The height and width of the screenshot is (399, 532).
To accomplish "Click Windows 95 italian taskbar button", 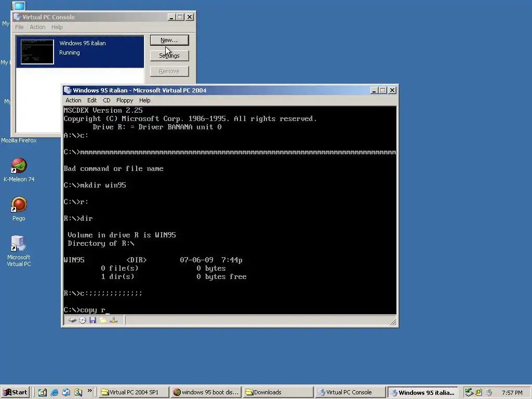I will 423,392.
